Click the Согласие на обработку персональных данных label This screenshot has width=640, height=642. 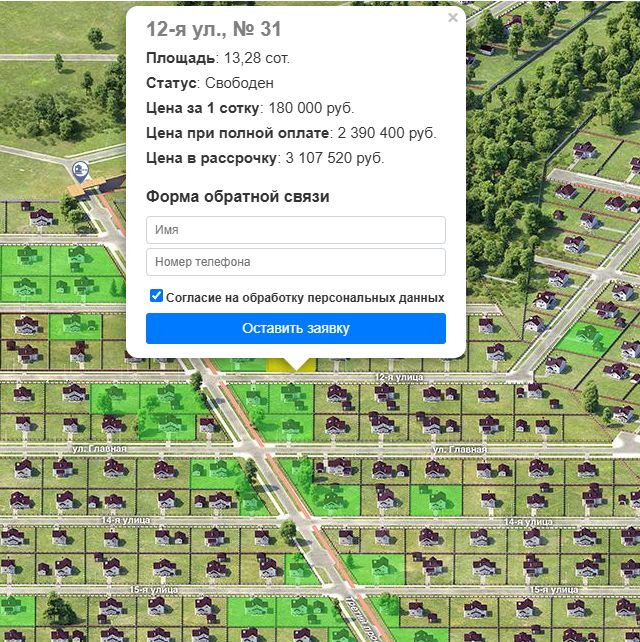(x=305, y=298)
